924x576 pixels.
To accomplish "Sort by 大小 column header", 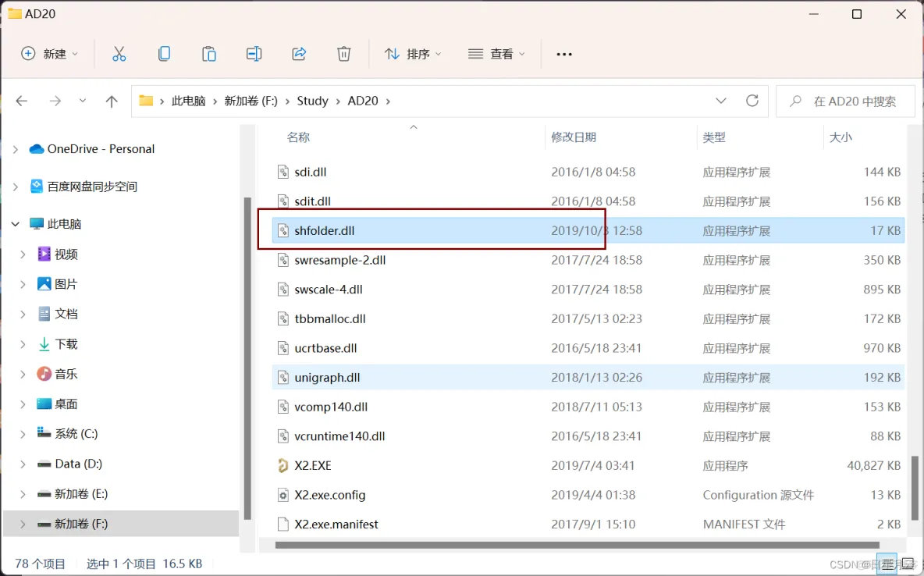I will [x=840, y=137].
